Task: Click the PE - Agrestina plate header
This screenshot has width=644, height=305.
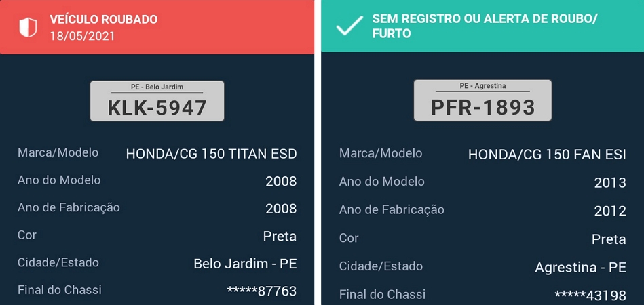Action: (482, 85)
